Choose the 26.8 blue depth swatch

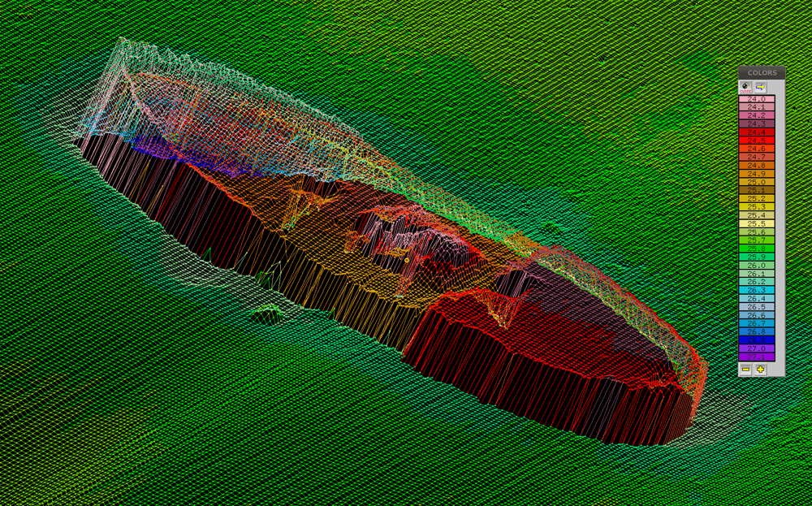click(757, 332)
